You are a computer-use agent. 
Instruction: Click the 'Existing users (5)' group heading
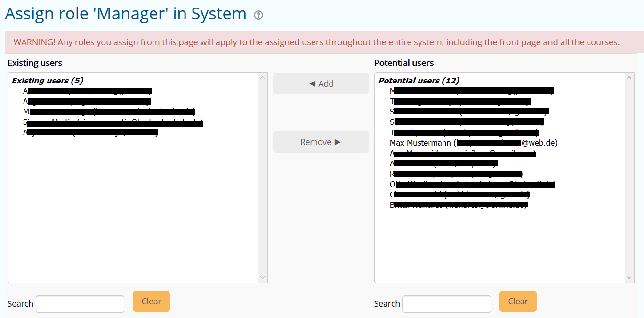[48, 81]
